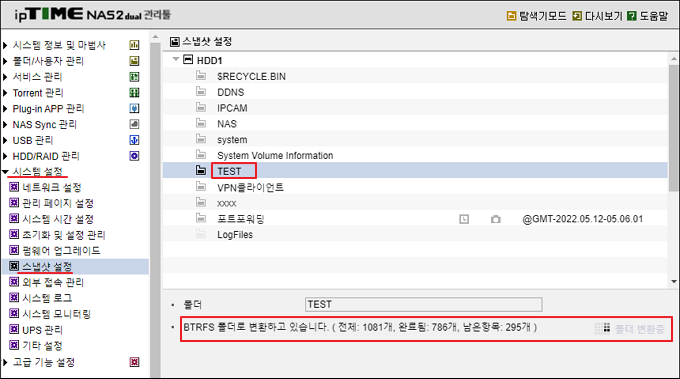
Task: Expand 시스템 정보 및 마법사 menu
Action: click(x=5, y=45)
